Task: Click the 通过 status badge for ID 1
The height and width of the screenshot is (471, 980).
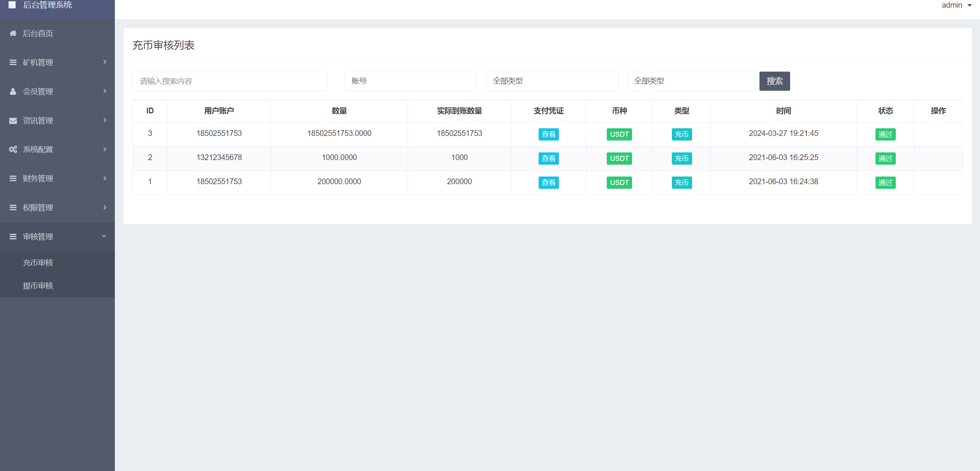Action: (885, 183)
